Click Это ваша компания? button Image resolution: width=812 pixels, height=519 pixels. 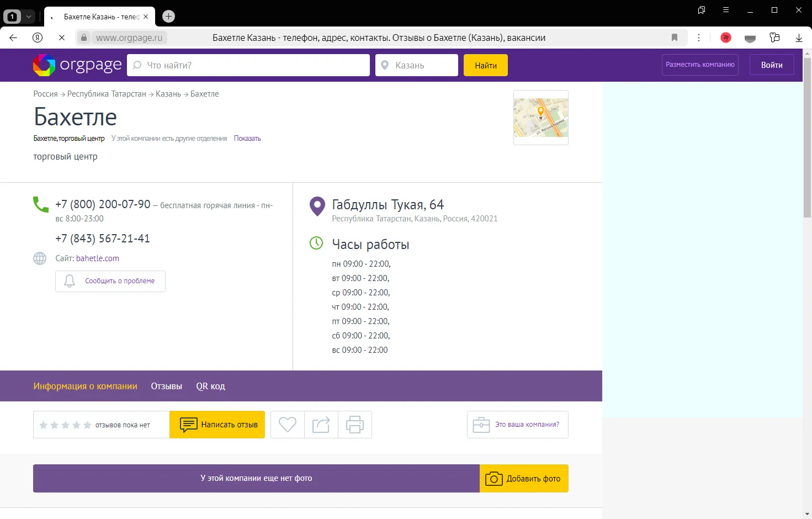point(518,425)
